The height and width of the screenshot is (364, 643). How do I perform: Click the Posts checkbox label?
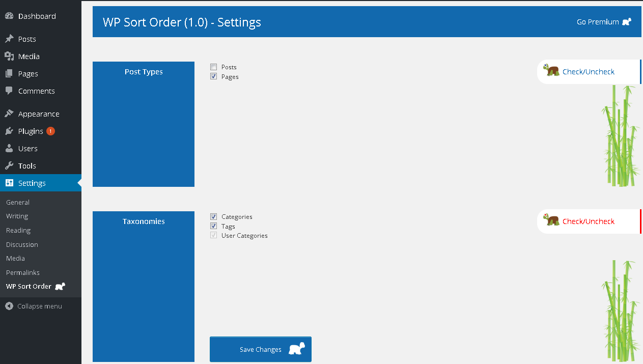(229, 67)
